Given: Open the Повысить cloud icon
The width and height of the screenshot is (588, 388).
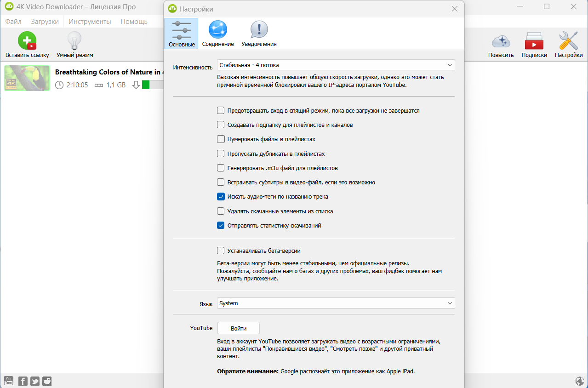Looking at the screenshot, I should tap(501, 41).
